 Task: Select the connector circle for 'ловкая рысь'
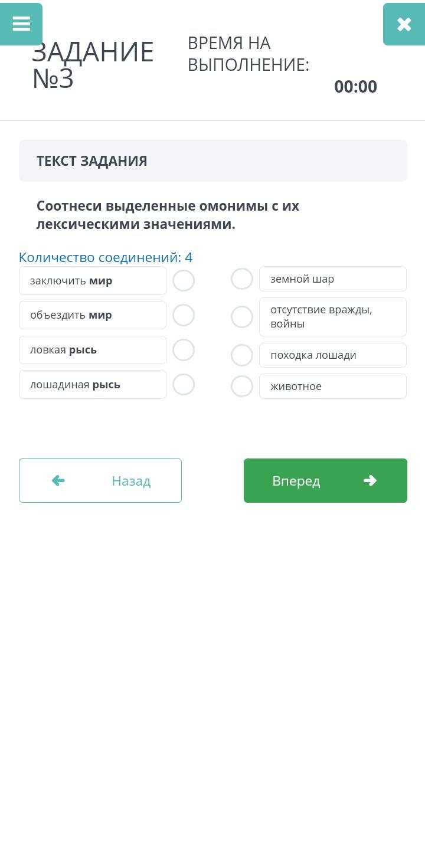coord(184,350)
